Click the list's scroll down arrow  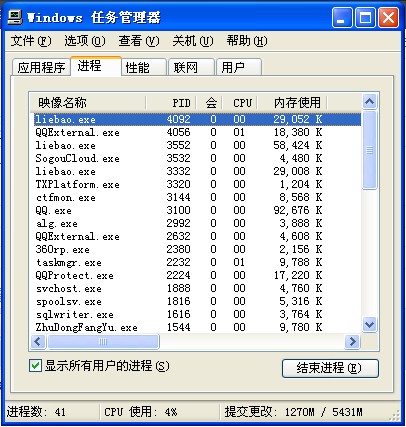(x=369, y=324)
